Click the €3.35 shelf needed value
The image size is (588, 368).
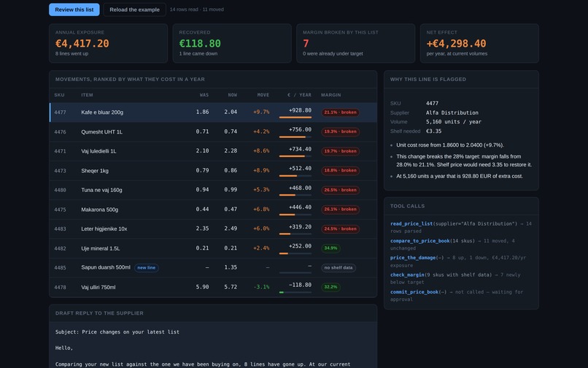tap(433, 131)
